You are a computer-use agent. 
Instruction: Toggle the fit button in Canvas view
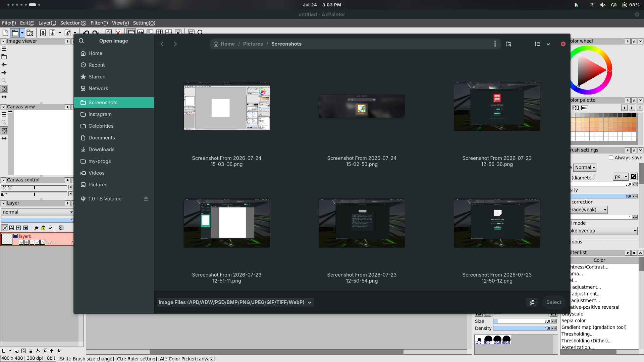click(4, 131)
